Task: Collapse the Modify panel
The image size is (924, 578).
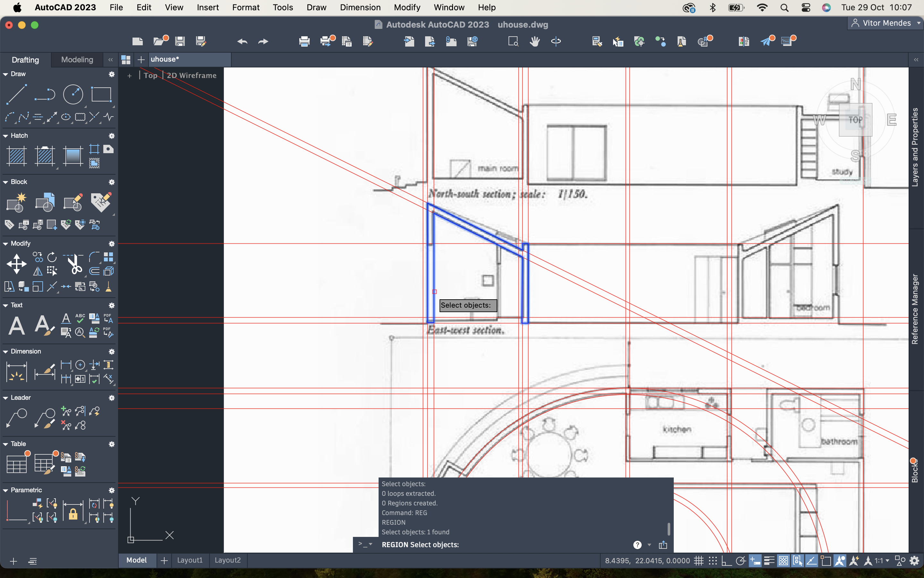Action: (5, 243)
